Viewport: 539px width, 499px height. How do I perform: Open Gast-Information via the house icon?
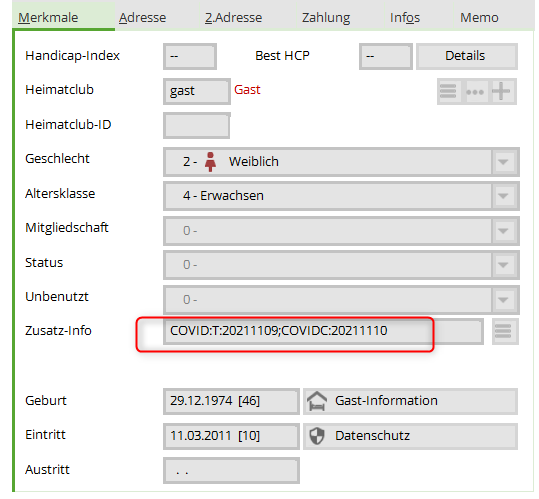pyautogui.click(x=317, y=401)
